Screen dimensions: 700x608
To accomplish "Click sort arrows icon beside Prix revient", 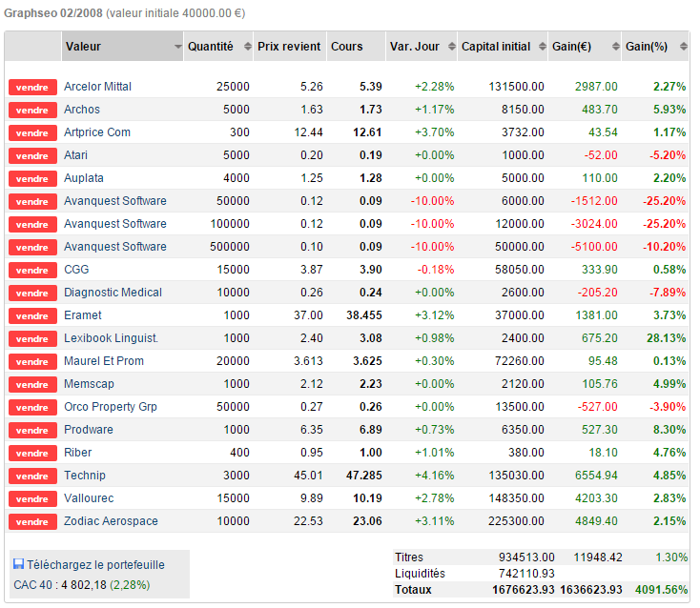I will point(319,47).
